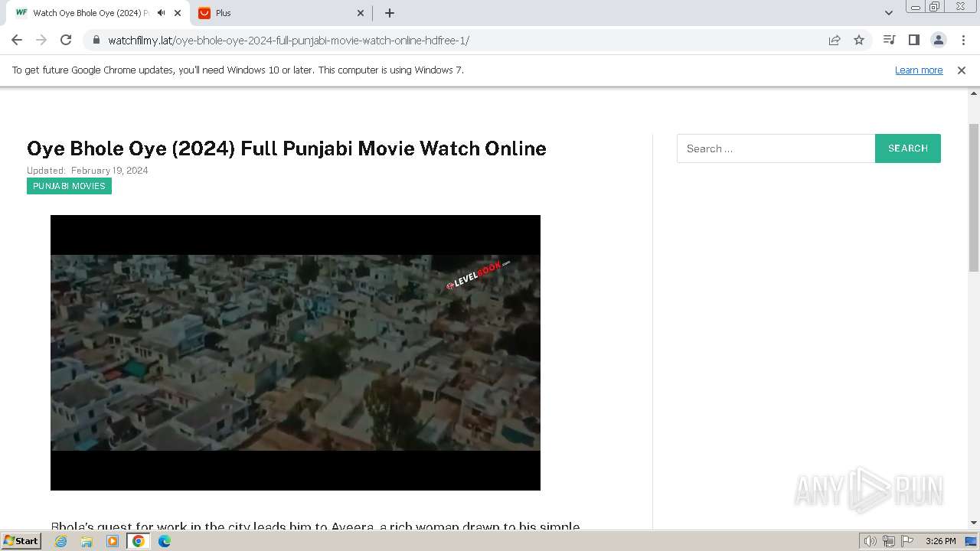The image size is (980, 551).
Task: Click the movie video player
Action: click(296, 353)
